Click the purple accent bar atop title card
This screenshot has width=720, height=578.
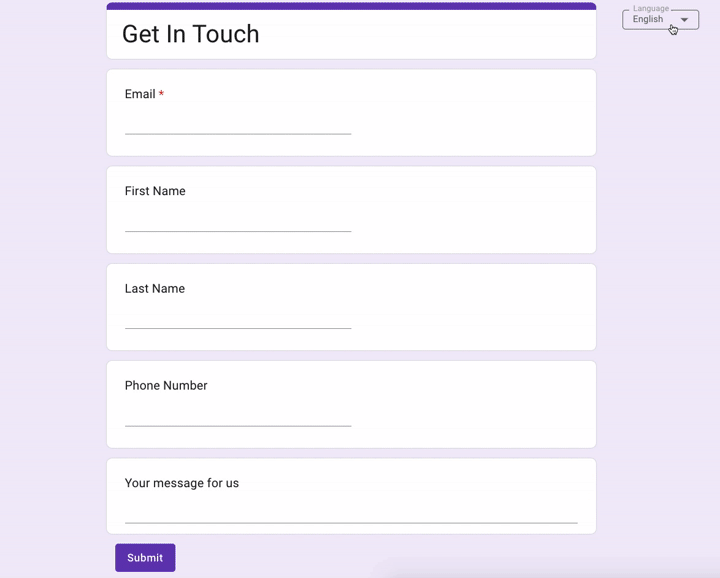click(x=351, y=6)
